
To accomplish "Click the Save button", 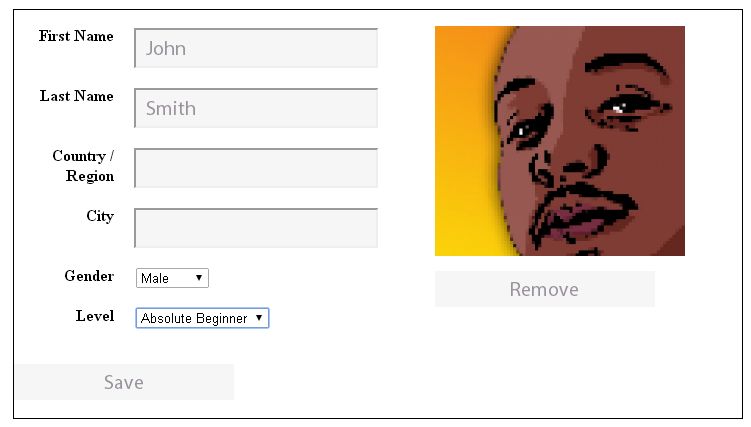I will [x=124, y=382].
